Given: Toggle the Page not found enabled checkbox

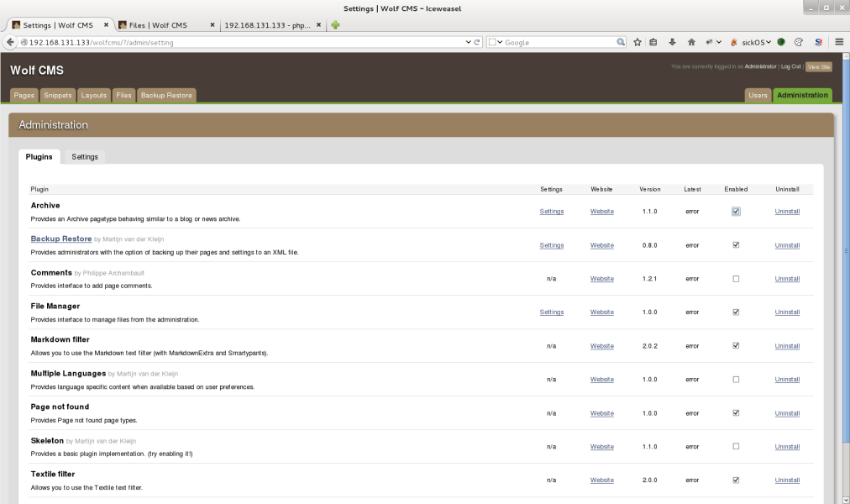Looking at the screenshot, I should click(x=736, y=413).
